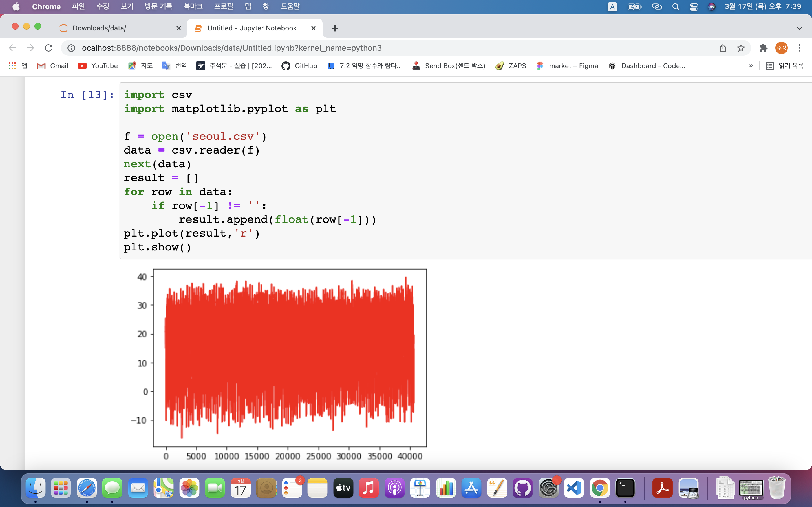Open Visual Studio Code from the dock
812x507 pixels.
574,488
